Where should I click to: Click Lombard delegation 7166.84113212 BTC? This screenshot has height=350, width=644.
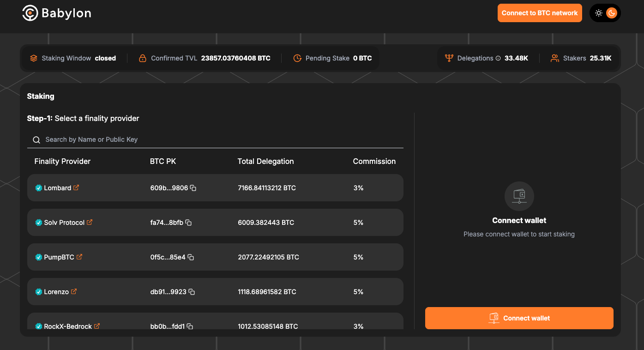pyautogui.click(x=267, y=188)
